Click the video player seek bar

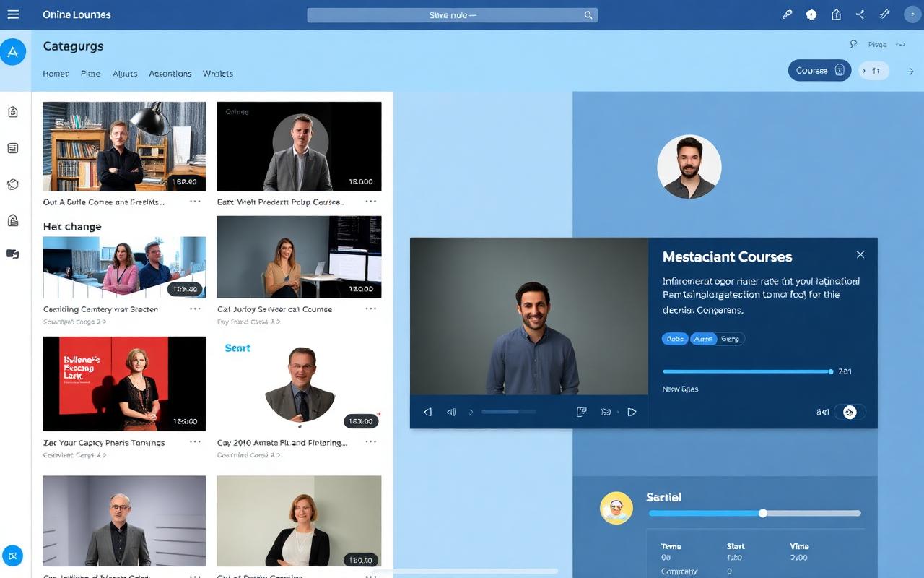pyautogui.click(x=508, y=412)
